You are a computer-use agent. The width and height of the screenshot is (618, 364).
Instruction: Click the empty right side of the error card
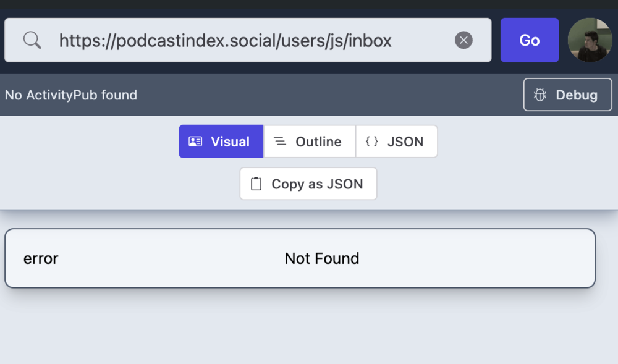pos(494,258)
